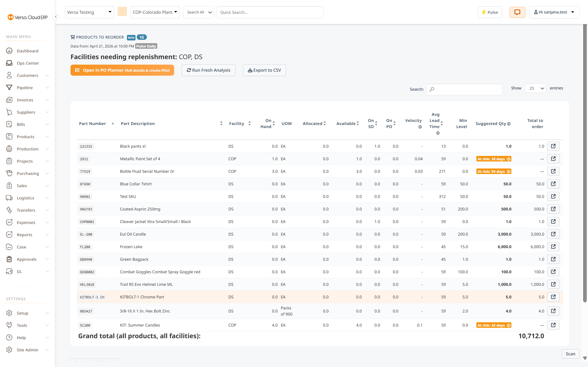This screenshot has height=367, width=588.
Task: Click the Purchasing basket icon
Action: point(9,173)
